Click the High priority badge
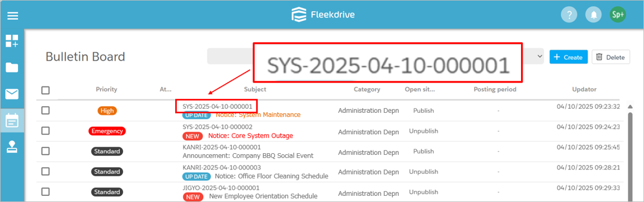 tap(107, 111)
